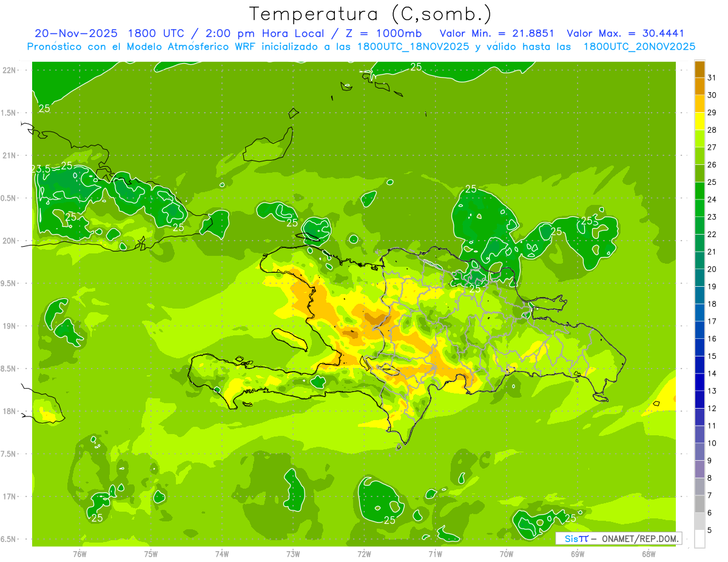Click the '17N' latitude axis label
728x562 pixels.
(x=10, y=497)
